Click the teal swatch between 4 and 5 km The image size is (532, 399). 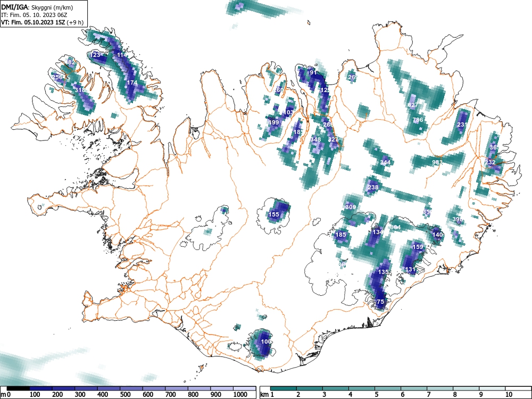(362, 388)
